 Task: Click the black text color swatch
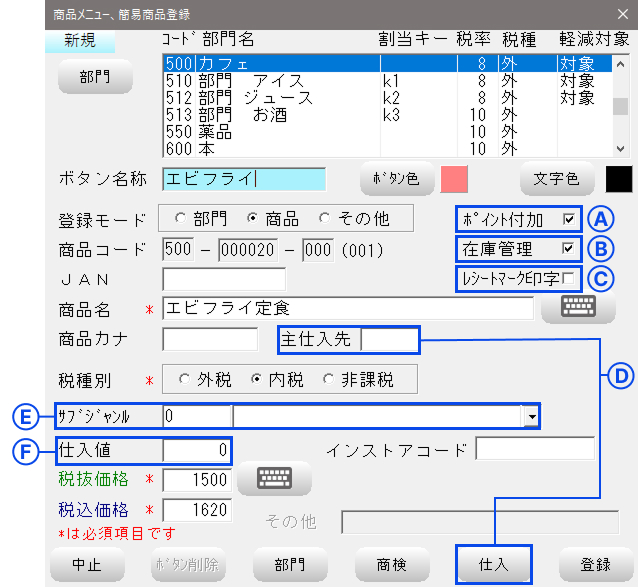[x=619, y=179]
